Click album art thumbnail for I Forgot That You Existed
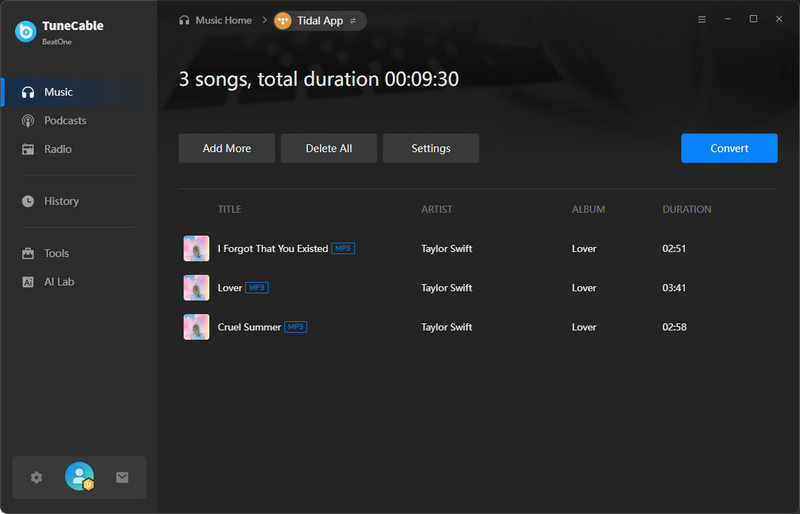This screenshot has width=800, height=514. pyautogui.click(x=196, y=249)
